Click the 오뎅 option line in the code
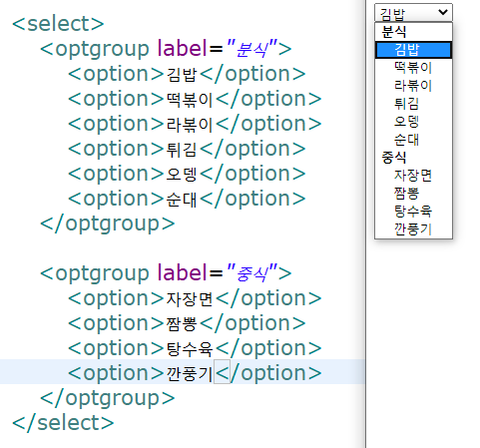 point(187,174)
